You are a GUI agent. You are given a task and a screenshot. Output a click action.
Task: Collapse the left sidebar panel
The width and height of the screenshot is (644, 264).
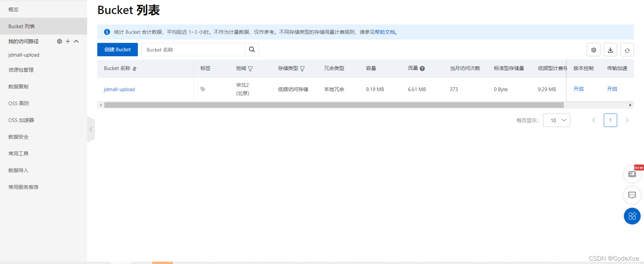tap(91, 129)
